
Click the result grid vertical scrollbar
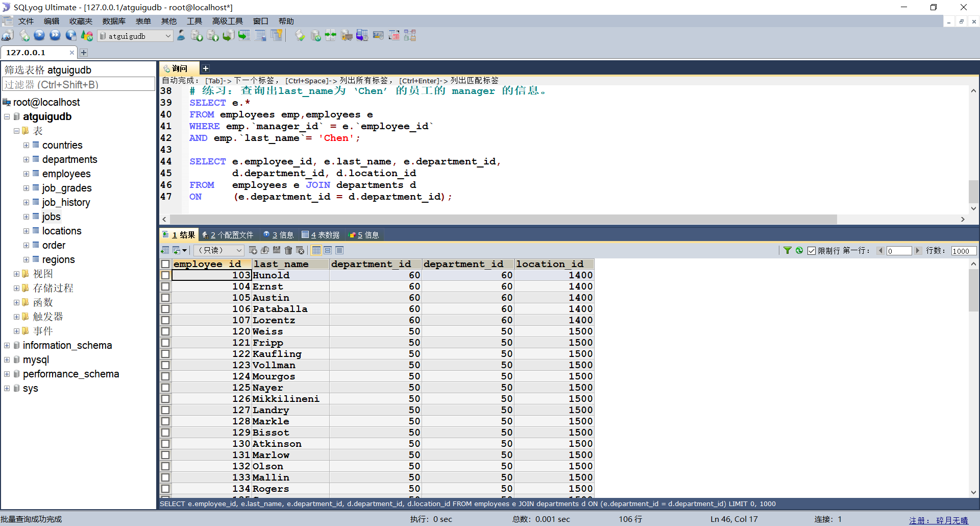click(973, 291)
